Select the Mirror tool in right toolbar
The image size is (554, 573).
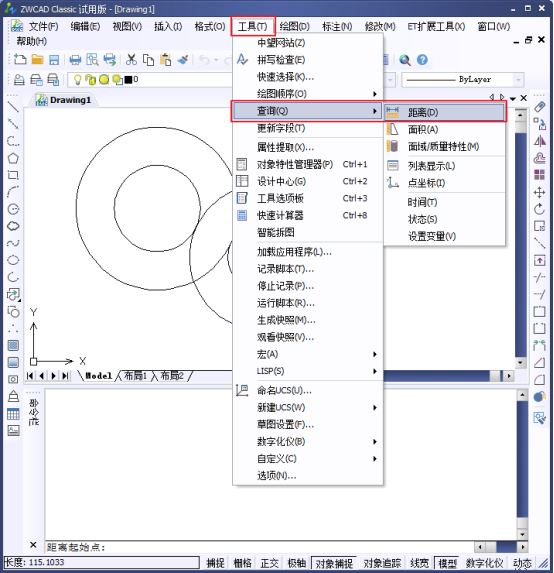(539, 141)
